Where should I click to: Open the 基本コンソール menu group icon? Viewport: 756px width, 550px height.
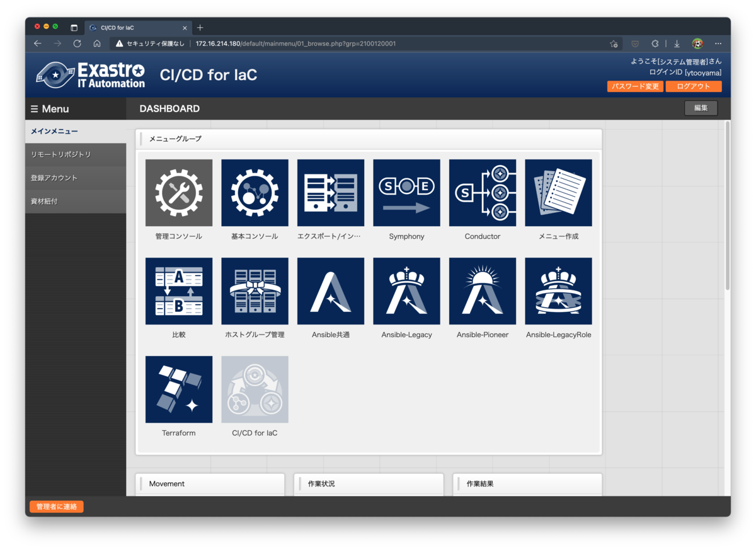pos(255,193)
